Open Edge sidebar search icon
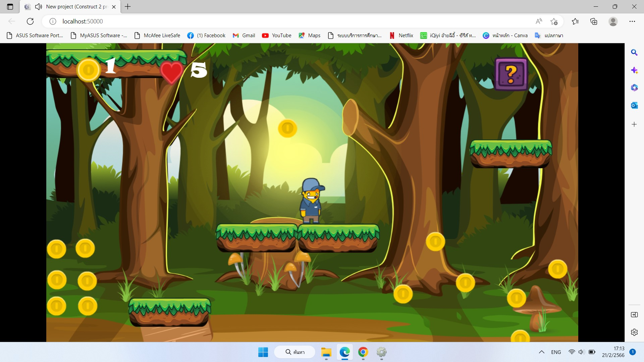 pyautogui.click(x=634, y=53)
